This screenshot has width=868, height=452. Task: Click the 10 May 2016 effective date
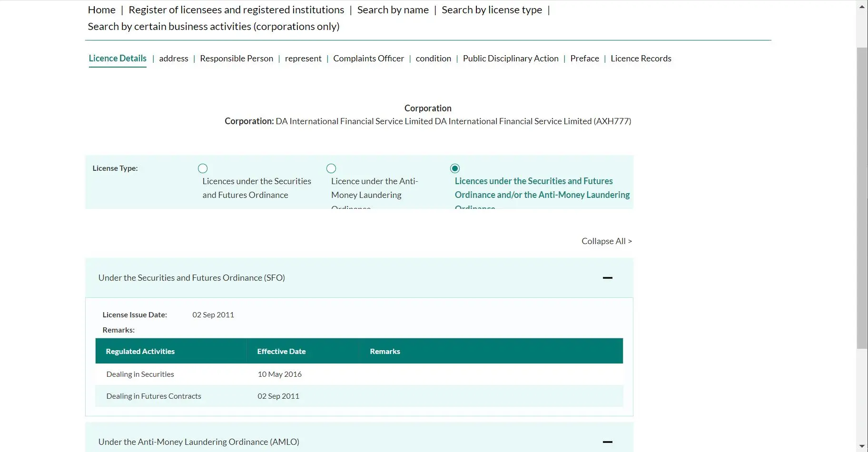280,374
